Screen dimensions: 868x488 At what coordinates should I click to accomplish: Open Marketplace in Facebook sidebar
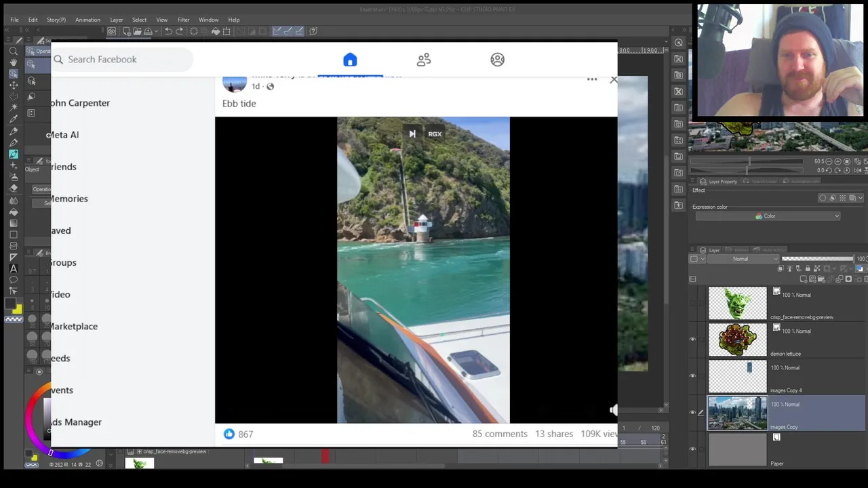tap(73, 326)
